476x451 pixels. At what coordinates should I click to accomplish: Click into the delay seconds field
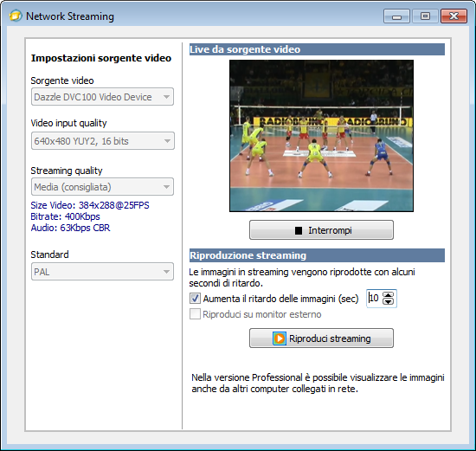pos(374,299)
